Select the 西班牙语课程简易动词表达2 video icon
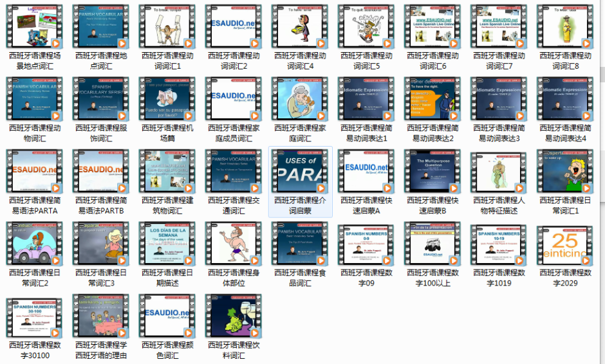This screenshot has width=605, height=364. click(x=432, y=99)
